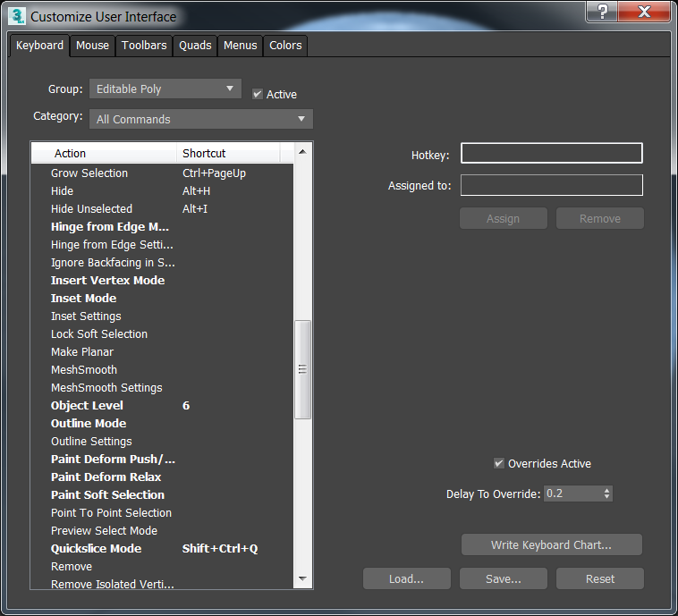Go to the Menus tab
678x616 pixels.
coord(241,46)
